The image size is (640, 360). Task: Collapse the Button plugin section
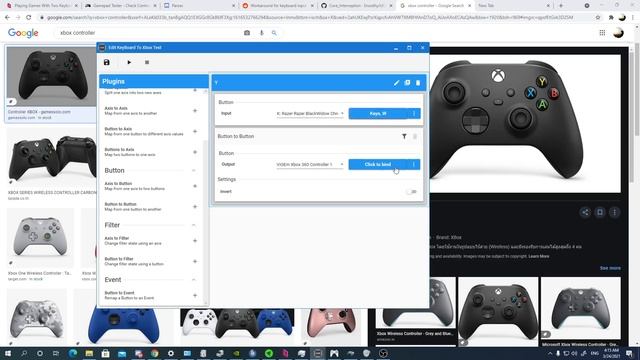pyautogui.click(x=194, y=170)
